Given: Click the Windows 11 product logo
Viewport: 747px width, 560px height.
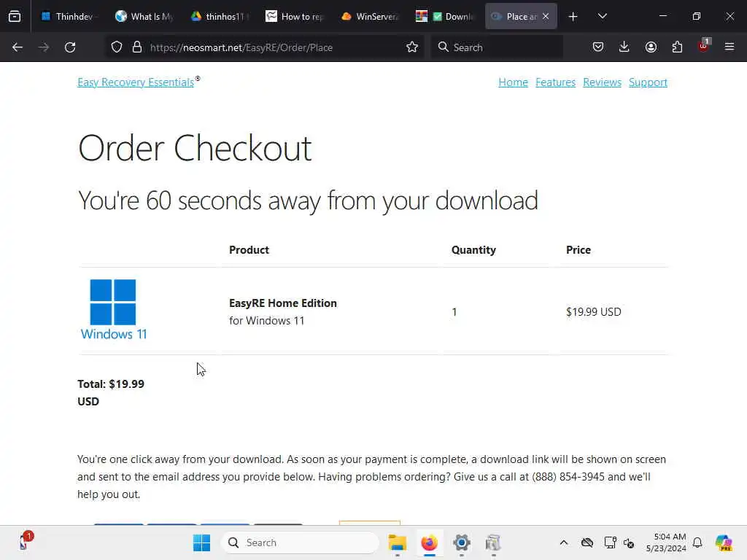Looking at the screenshot, I should [113, 309].
